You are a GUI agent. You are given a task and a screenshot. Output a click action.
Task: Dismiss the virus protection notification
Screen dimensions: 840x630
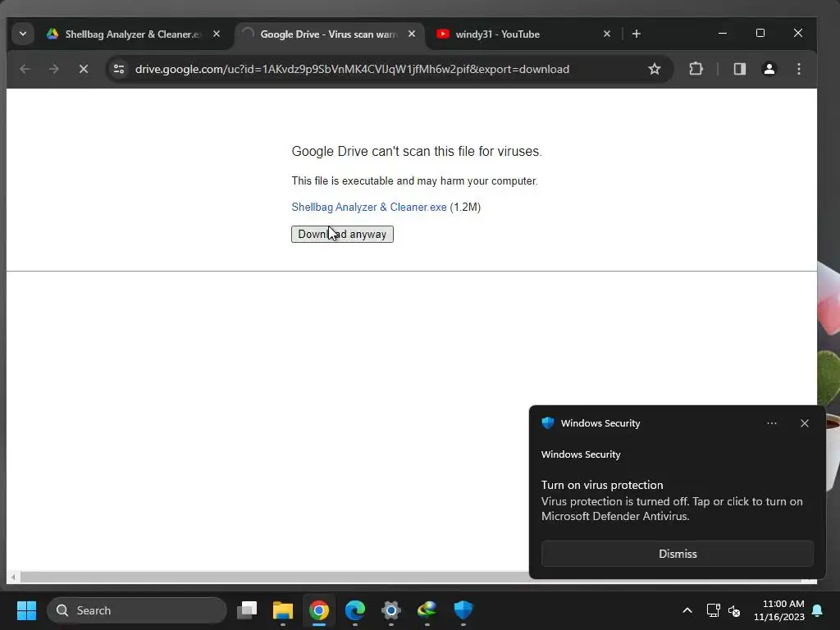[x=678, y=554]
